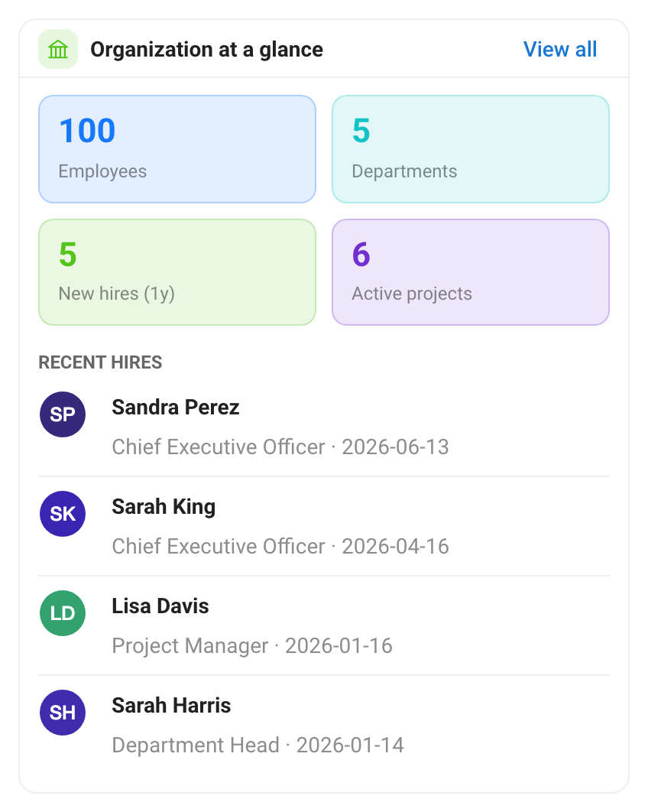Click the New hires (1y) card
648x812 pixels.
(x=177, y=272)
